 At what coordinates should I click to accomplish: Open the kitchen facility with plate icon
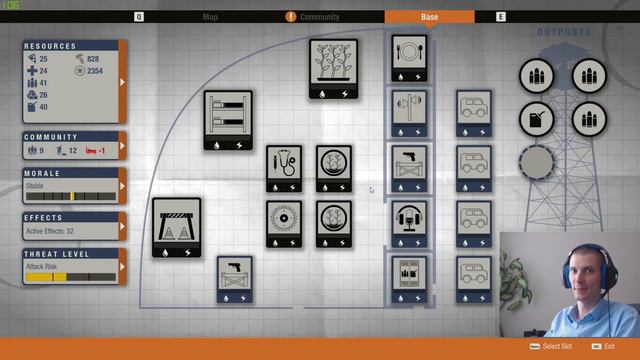(409, 58)
